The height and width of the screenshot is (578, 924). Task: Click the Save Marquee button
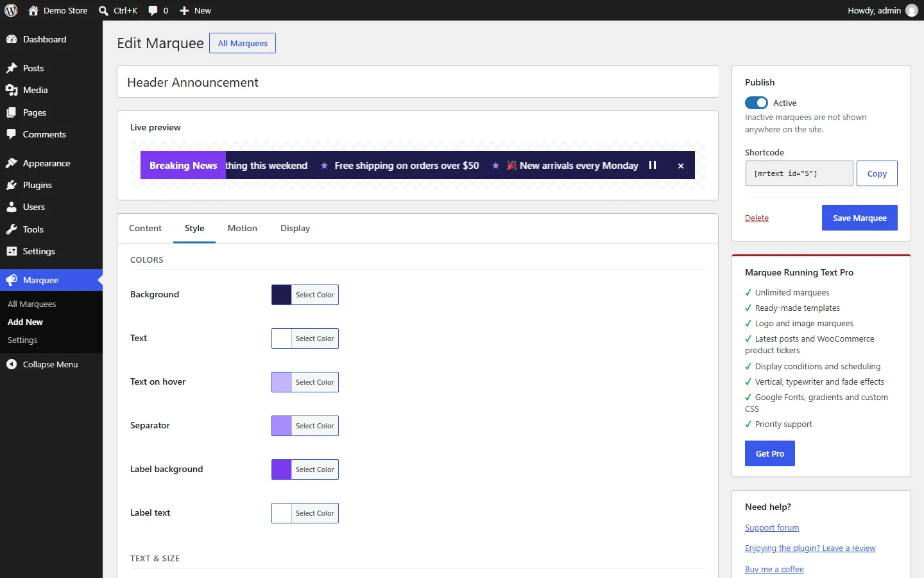click(x=859, y=218)
